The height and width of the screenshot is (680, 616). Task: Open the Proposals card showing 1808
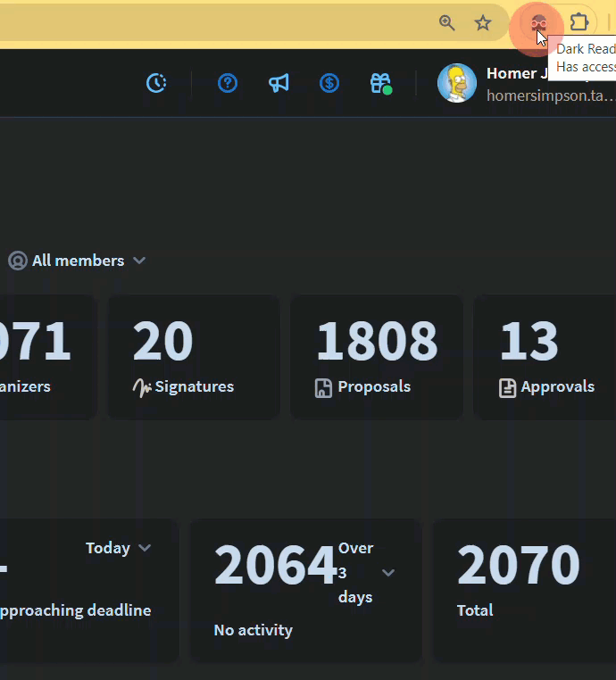point(376,357)
